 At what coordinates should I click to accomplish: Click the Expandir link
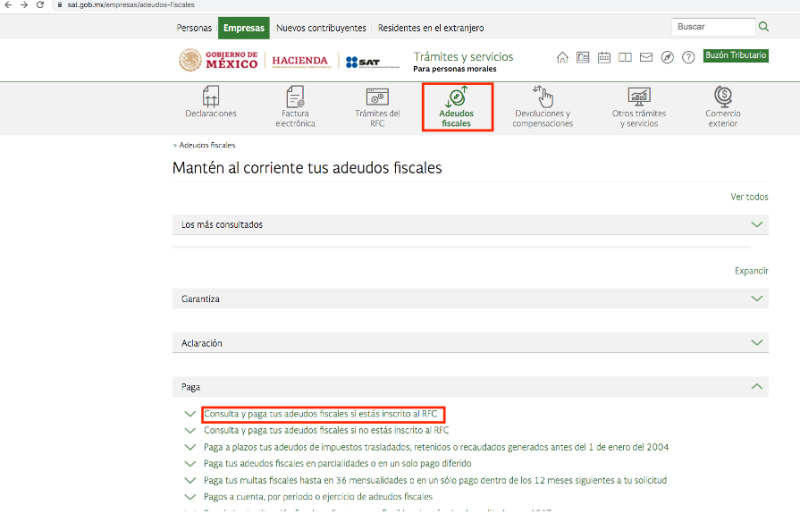pyautogui.click(x=751, y=271)
